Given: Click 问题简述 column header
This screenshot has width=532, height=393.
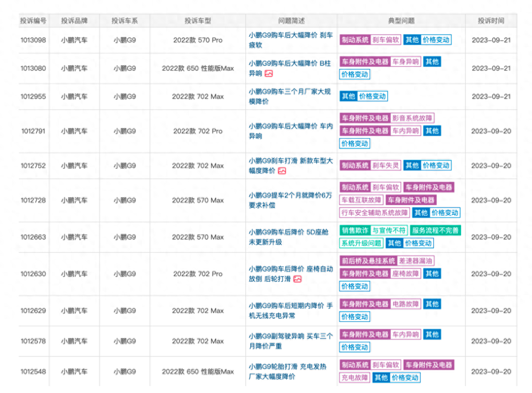Looking at the screenshot, I should 291,20.
